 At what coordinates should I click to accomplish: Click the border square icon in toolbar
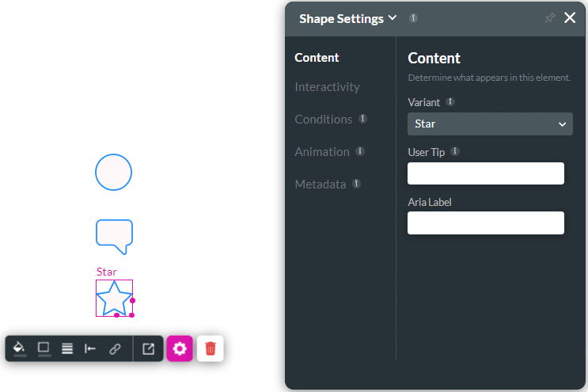(x=44, y=348)
